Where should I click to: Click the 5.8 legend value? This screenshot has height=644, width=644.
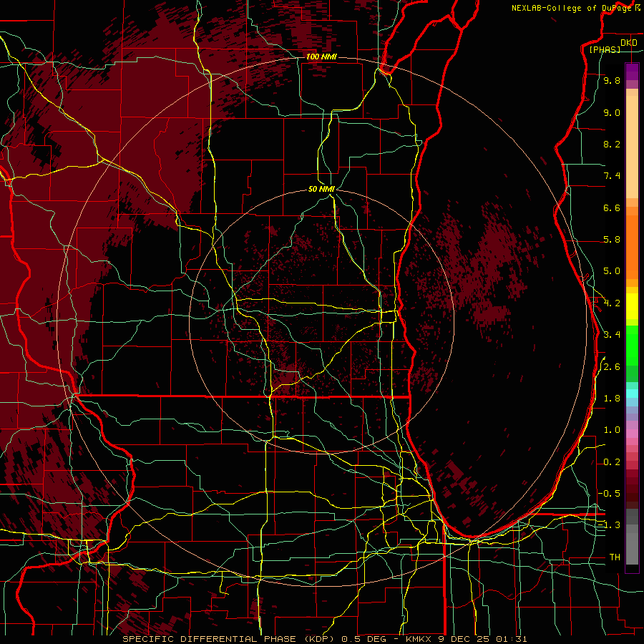tap(612, 240)
